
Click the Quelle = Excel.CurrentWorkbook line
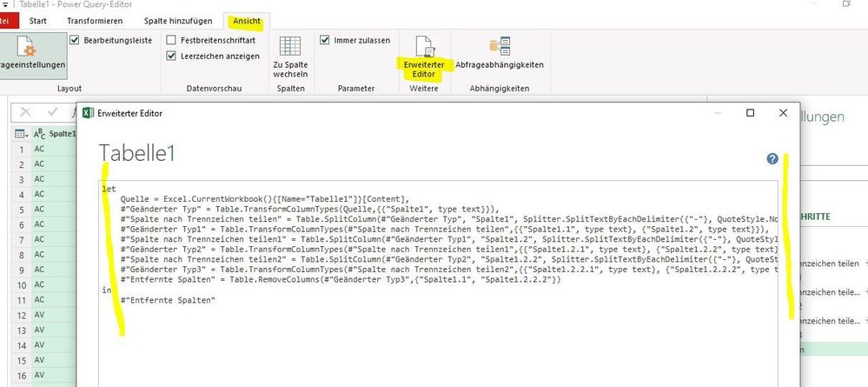tap(265, 199)
